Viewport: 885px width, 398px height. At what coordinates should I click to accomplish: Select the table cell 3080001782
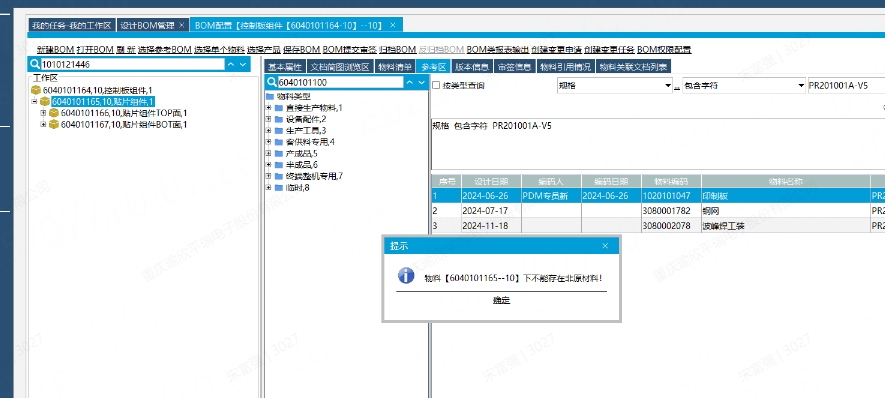pyautogui.click(x=671, y=211)
